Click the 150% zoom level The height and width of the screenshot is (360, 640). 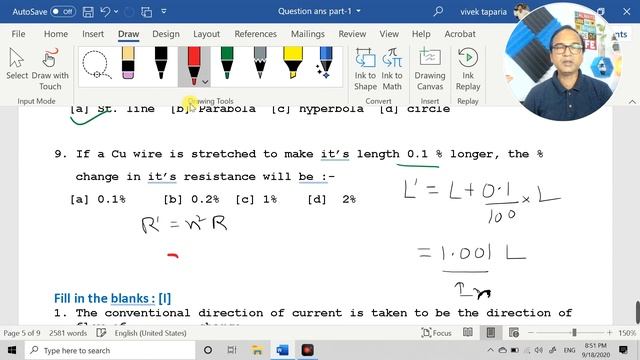click(x=627, y=333)
